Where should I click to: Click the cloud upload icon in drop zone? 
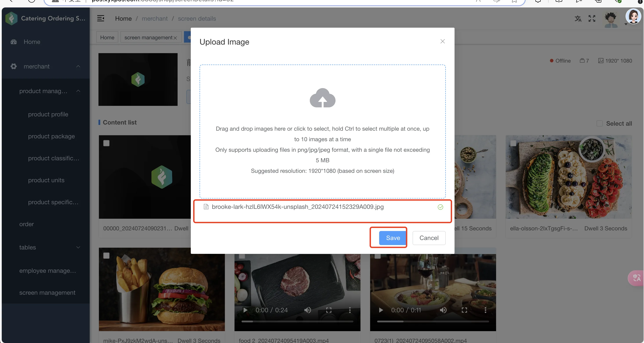pos(322,98)
